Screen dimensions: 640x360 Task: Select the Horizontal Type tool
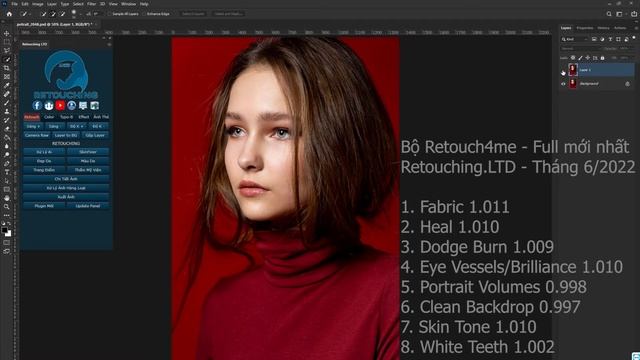tap(7, 172)
